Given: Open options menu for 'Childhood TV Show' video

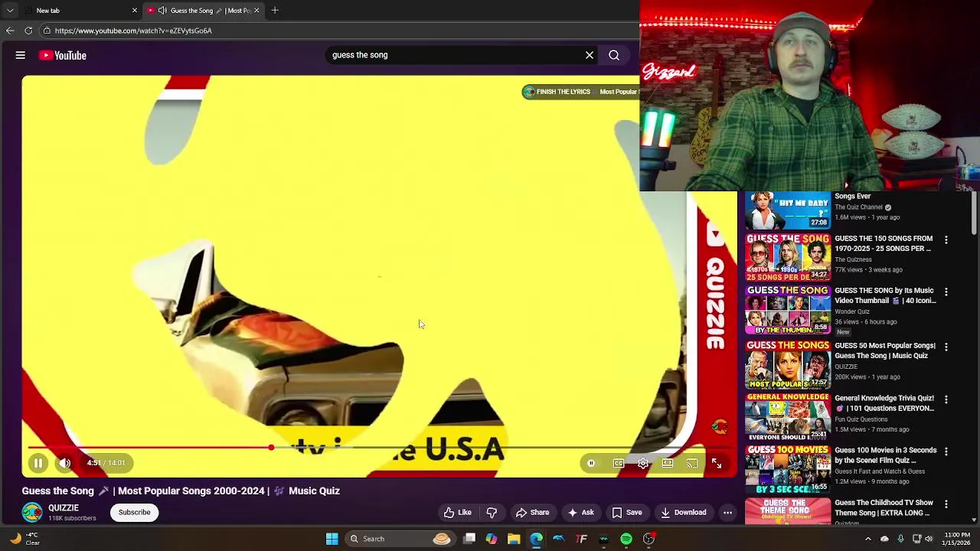Looking at the screenshot, I should [946, 504].
